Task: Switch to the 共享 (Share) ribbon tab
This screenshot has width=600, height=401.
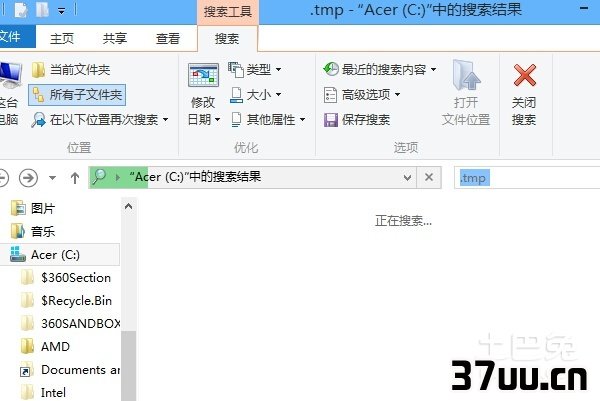Action: [114, 38]
